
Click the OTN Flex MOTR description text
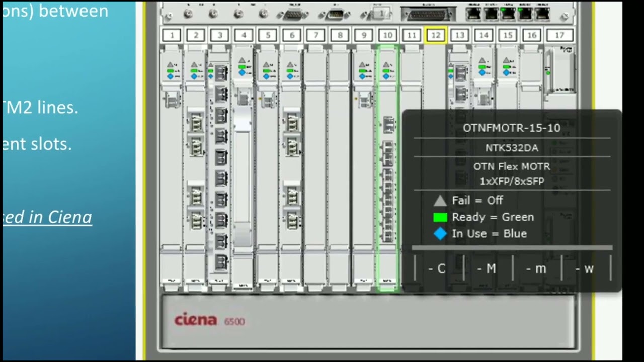point(512,174)
